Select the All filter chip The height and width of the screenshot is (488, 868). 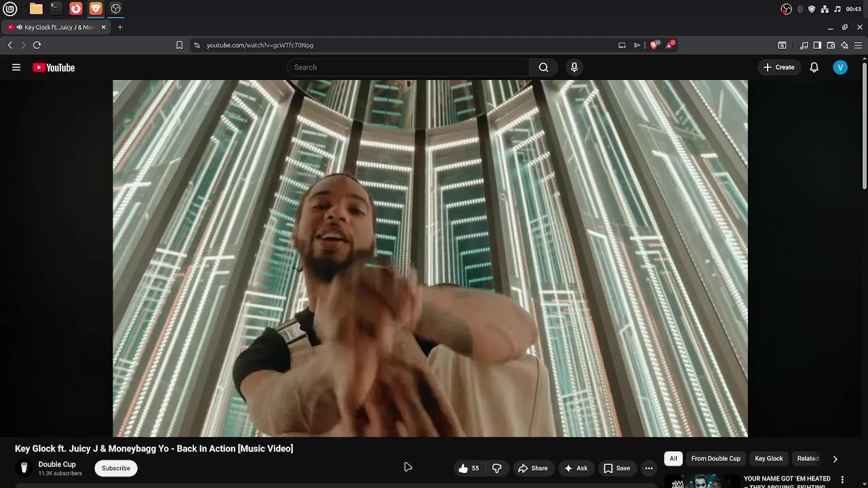673,459
